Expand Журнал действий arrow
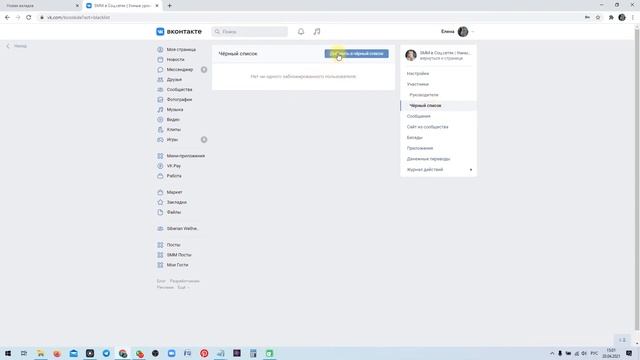Viewport: 640px width, 360px height. (471, 170)
